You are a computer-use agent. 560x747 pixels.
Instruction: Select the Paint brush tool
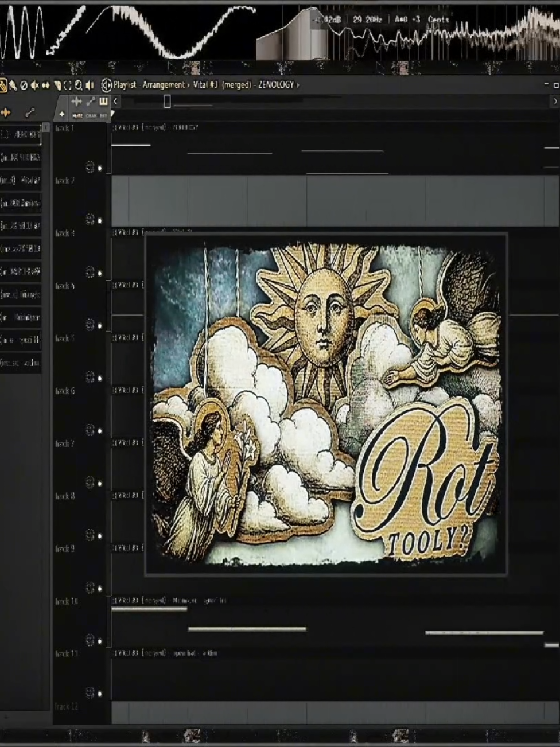tap(13, 85)
